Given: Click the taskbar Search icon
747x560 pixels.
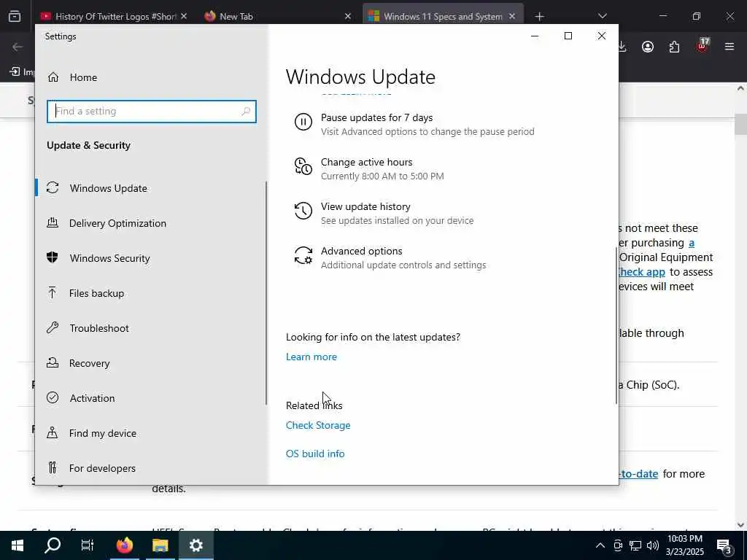Looking at the screenshot, I should point(53,545).
